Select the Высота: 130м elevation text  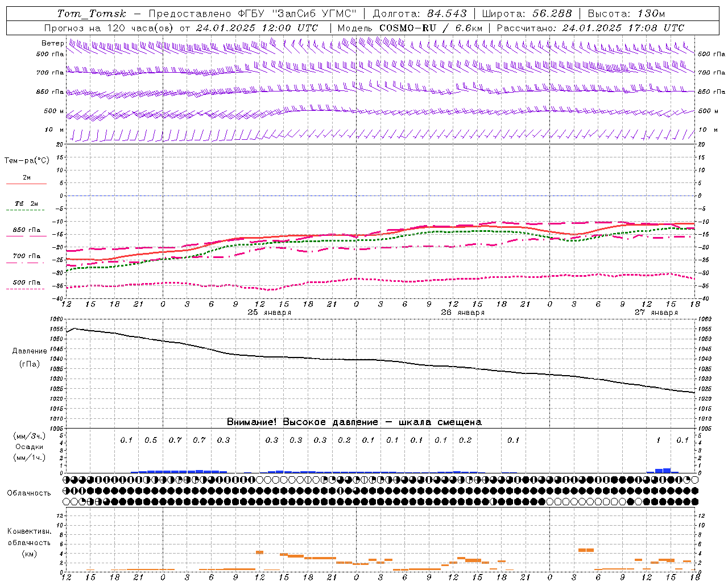[x=626, y=14]
